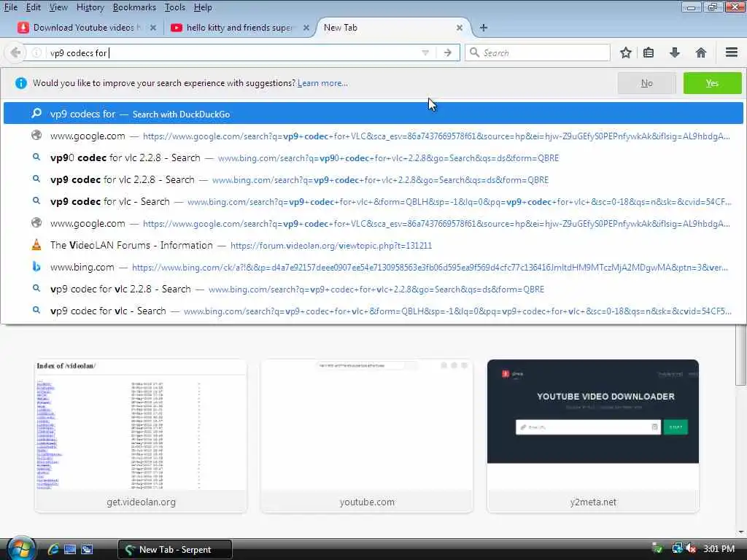Open the Downloads arrow icon
The width and height of the screenshot is (747, 560).
point(674,52)
